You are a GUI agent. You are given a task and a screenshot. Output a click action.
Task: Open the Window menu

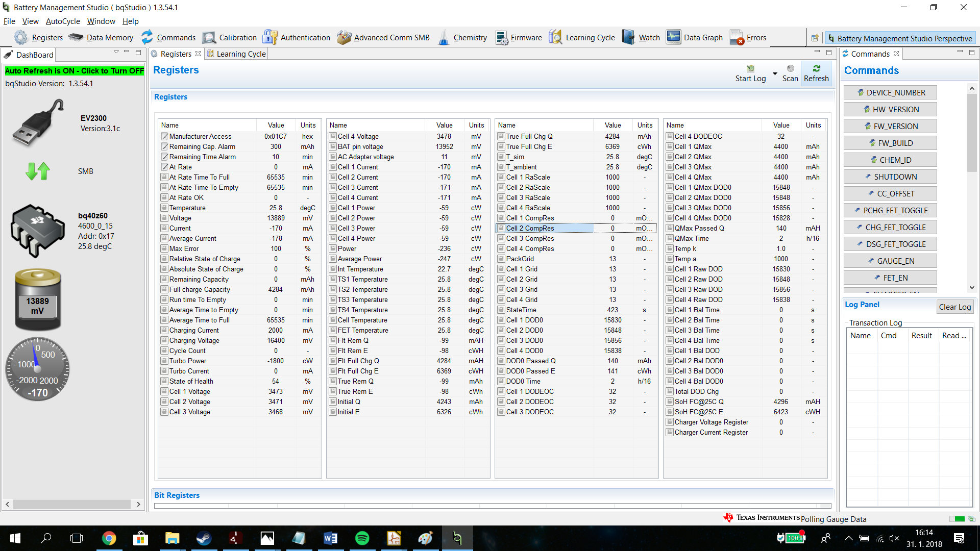pos(101,21)
